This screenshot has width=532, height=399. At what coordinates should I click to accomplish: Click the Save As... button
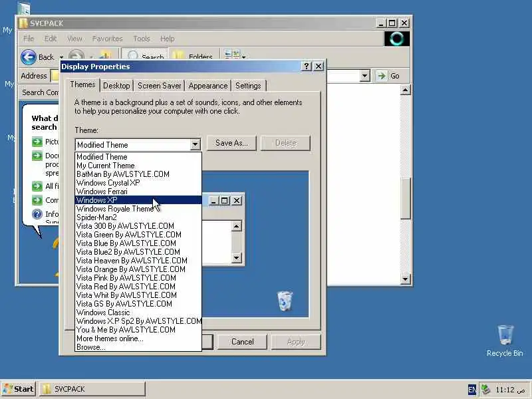coord(231,143)
